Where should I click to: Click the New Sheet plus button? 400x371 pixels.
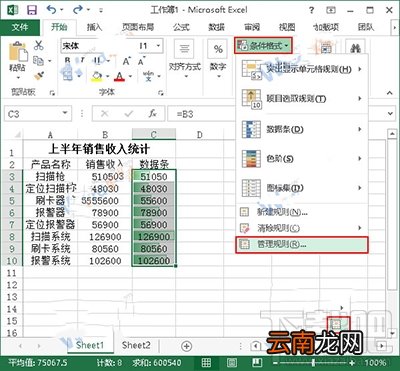tap(187, 346)
